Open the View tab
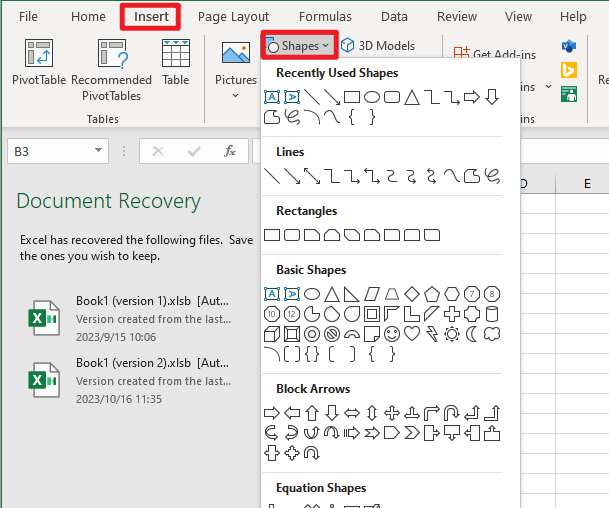This screenshot has height=508, width=609. tap(518, 17)
